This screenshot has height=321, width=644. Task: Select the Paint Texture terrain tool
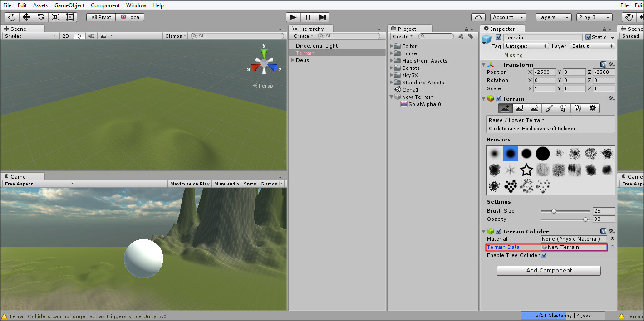pos(548,108)
